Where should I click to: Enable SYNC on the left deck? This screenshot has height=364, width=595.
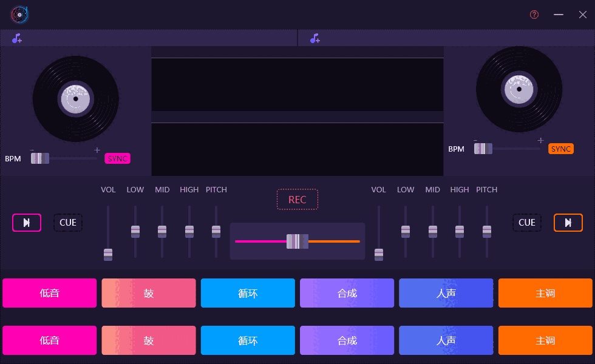click(x=117, y=158)
